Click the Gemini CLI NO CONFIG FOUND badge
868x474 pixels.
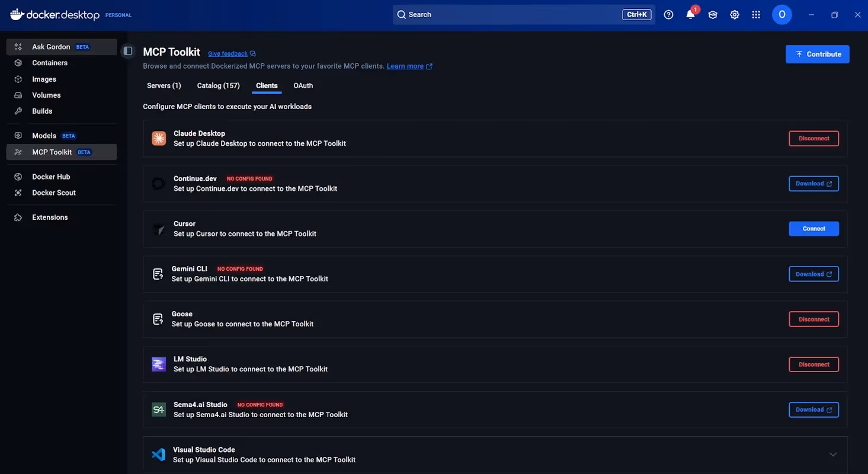click(x=240, y=269)
